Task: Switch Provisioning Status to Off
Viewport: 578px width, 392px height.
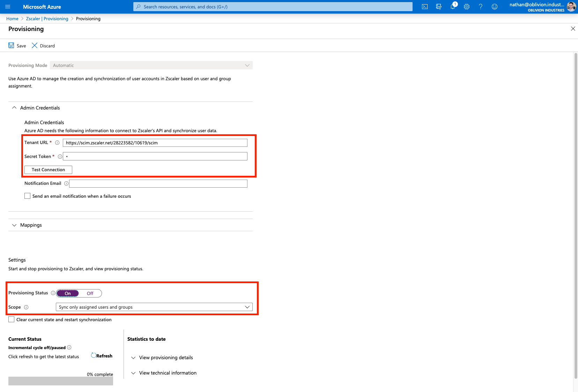Action: pos(90,293)
